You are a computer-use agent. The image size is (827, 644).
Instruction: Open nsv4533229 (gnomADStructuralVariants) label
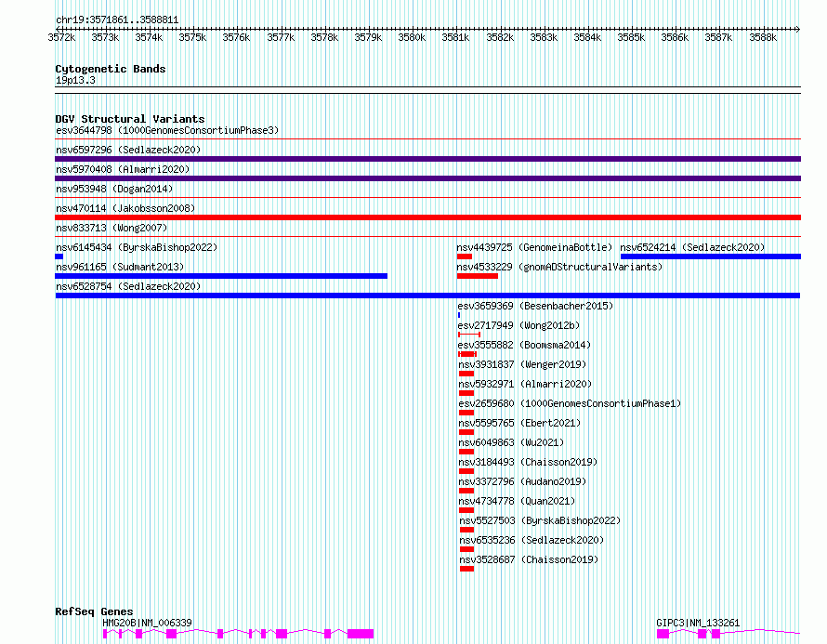click(x=559, y=267)
